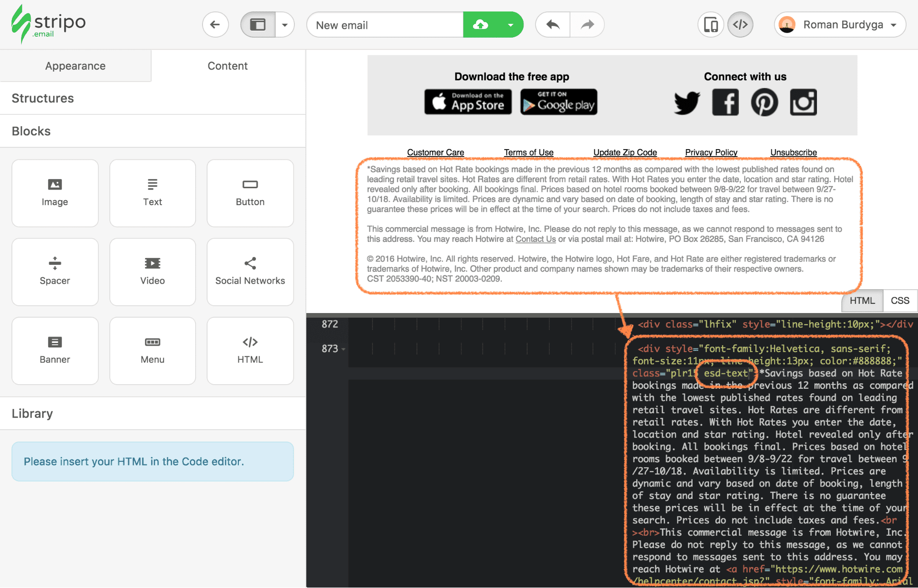Add an Image block
Viewport: 918px width, 588px height.
tap(55, 193)
